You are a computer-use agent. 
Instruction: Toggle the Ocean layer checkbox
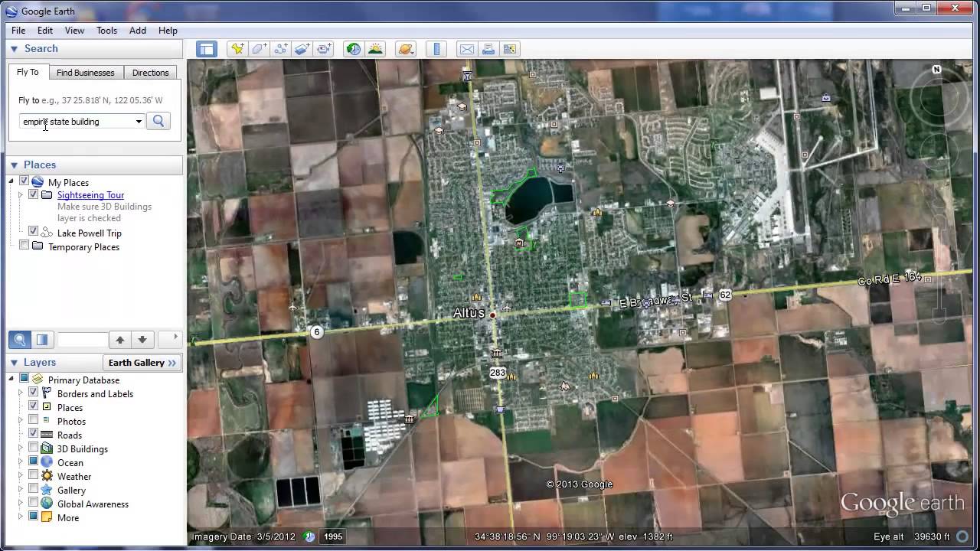33,461
